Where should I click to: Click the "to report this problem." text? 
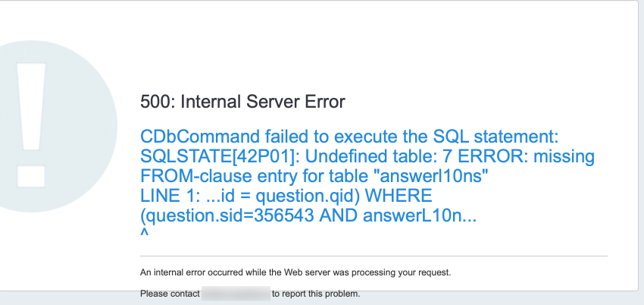click(x=316, y=293)
